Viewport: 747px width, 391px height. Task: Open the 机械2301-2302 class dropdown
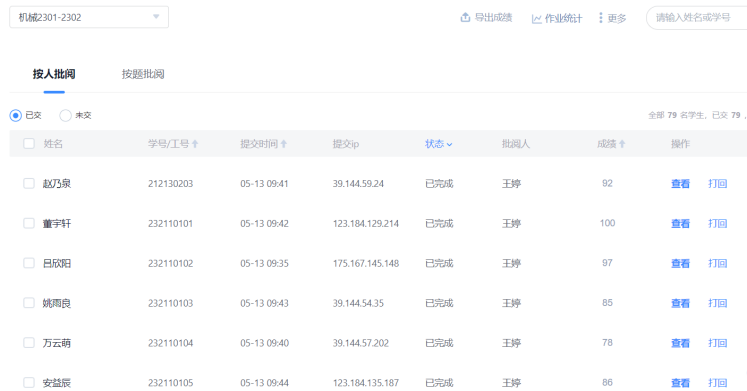(x=89, y=17)
